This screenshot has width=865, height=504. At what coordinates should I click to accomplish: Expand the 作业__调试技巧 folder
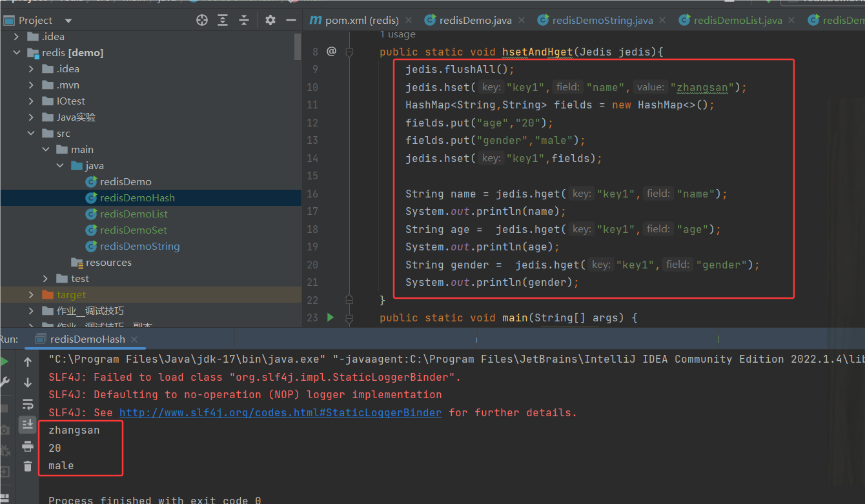pos(31,311)
